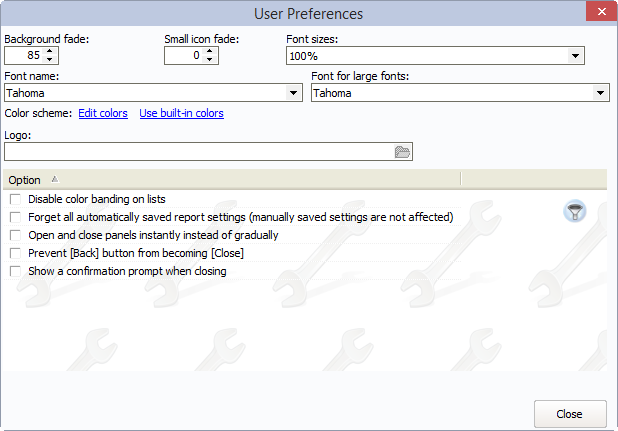Open the Font sizes dropdown
Image resolution: width=618 pixels, height=431 pixels.
pyautogui.click(x=575, y=56)
